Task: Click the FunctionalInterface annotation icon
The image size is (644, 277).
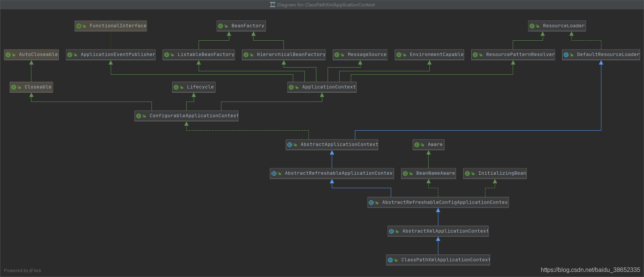Action: coord(79,26)
